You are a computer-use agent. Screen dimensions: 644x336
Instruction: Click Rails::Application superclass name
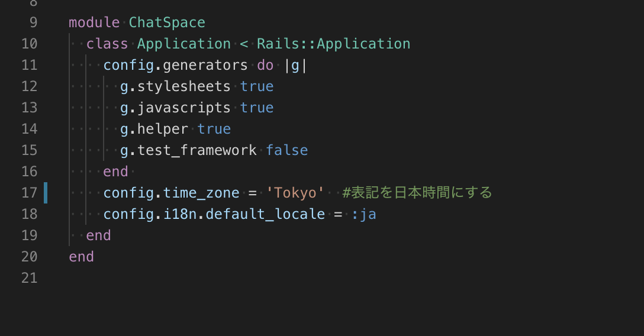333,44
